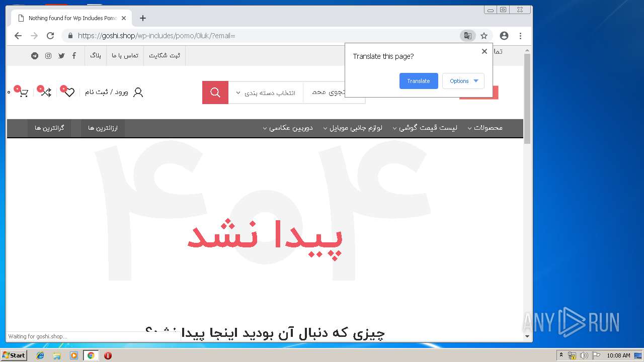Close the 'Nothing found for Wp Includes' tab
This screenshot has width=644, height=362.
pyautogui.click(x=124, y=18)
